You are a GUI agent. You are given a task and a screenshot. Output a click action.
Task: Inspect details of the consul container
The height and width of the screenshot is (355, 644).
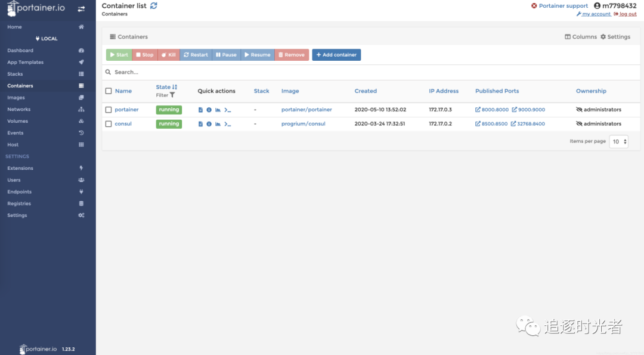209,124
